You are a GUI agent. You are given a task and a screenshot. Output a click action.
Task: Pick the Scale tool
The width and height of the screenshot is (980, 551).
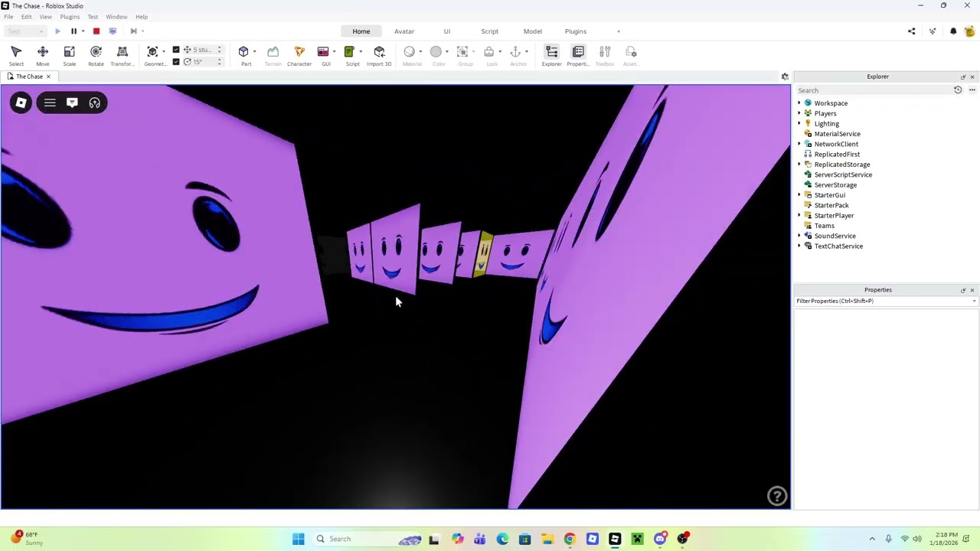[69, 55]
